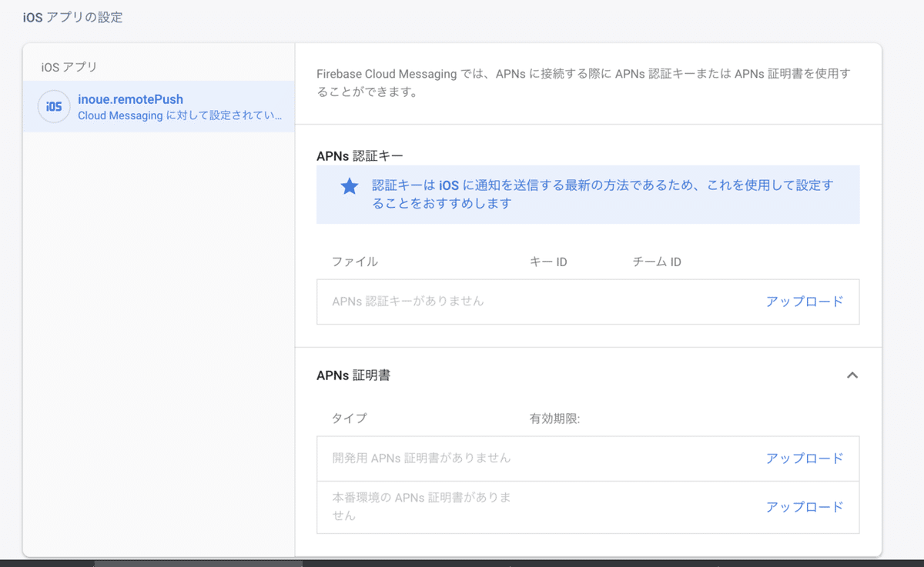Click the 'iOS アプリの設定' heading

[x=72, y=17]
